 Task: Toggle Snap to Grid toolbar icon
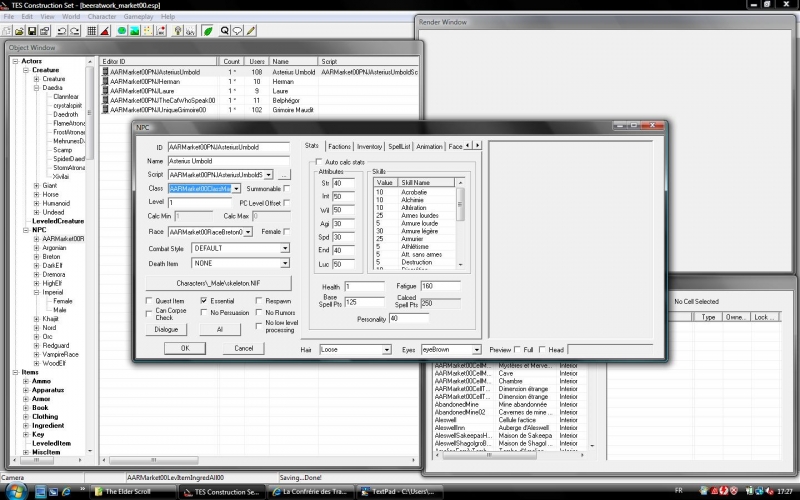point(92,31)
